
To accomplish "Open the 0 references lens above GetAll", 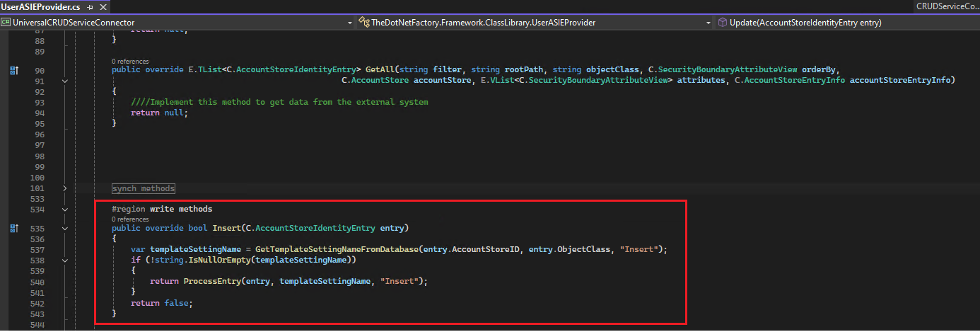I will (130, 62).
